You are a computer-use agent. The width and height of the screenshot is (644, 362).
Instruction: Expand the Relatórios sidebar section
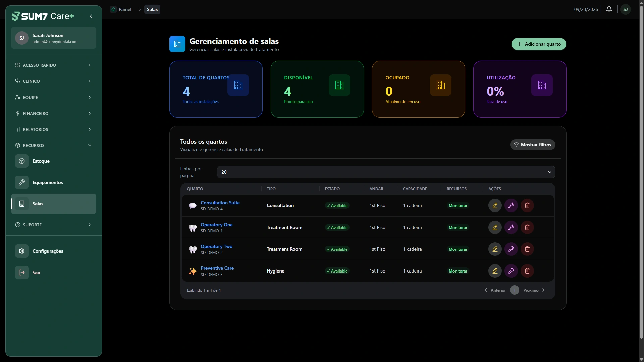tap(53, 129)
